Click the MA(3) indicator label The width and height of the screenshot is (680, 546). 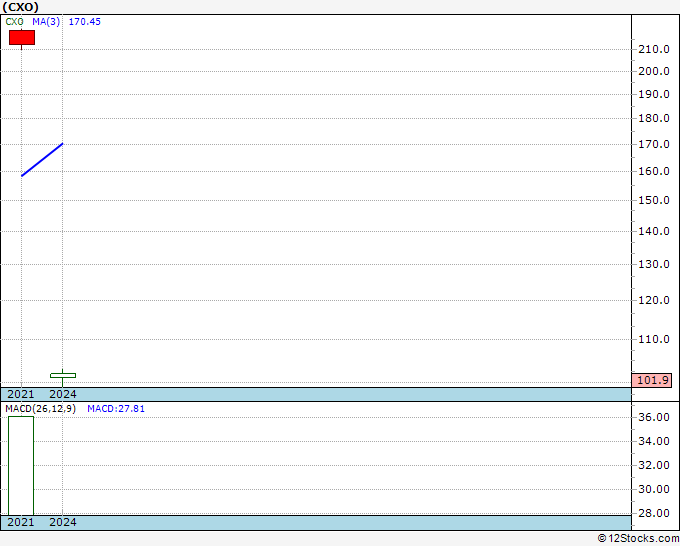click(x=46, y=22)
